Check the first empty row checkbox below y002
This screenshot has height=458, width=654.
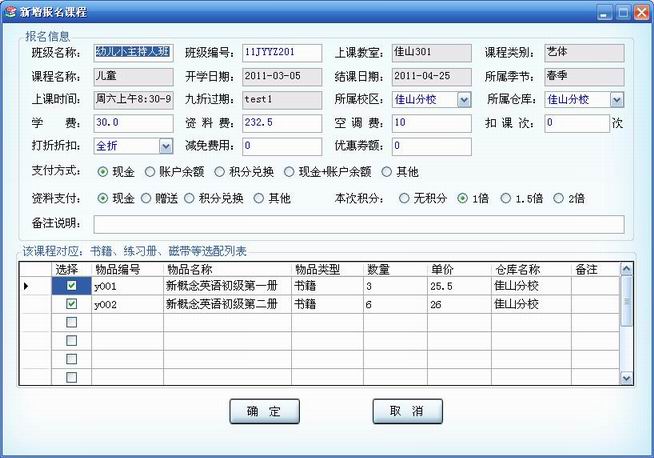tap(72, 322)
